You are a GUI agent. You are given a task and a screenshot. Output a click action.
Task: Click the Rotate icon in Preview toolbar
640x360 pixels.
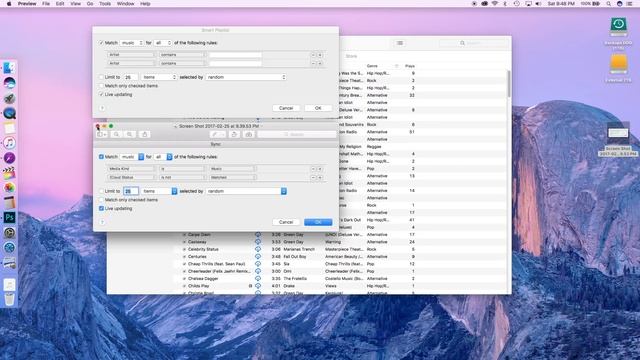click(234, 134)
